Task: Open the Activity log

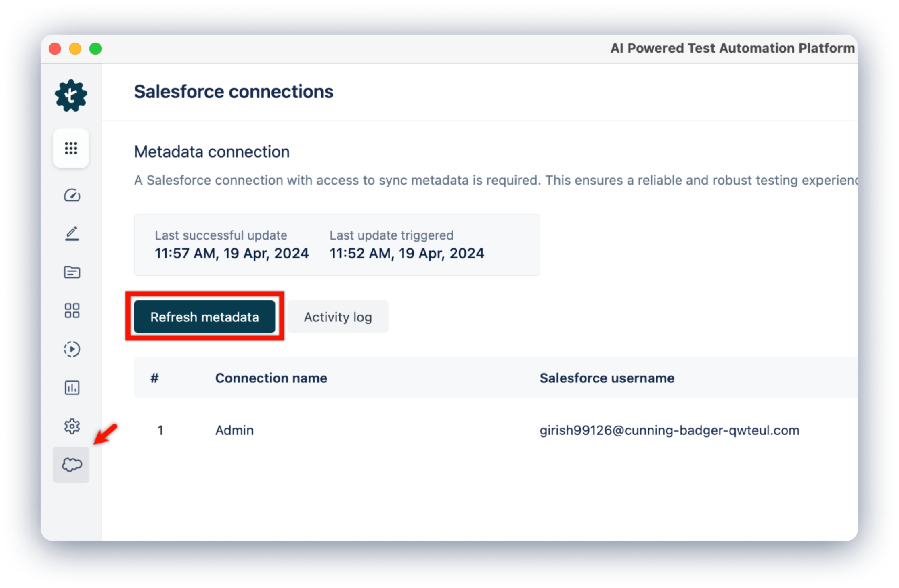Action: [x=338, y=317]
